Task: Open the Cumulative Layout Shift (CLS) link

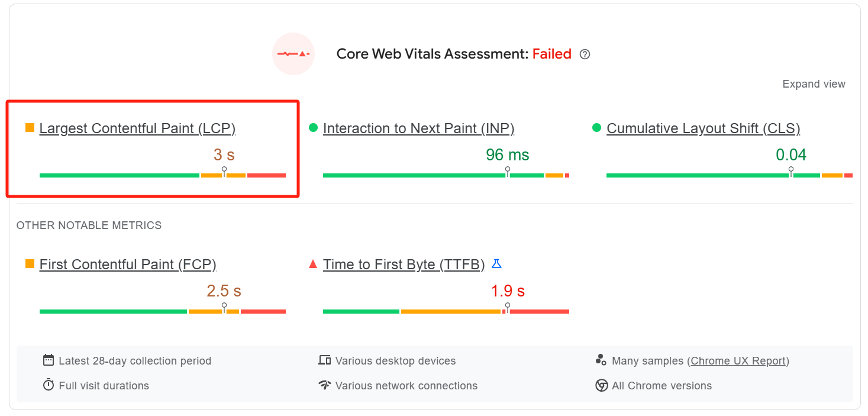Action: [703, 128]
